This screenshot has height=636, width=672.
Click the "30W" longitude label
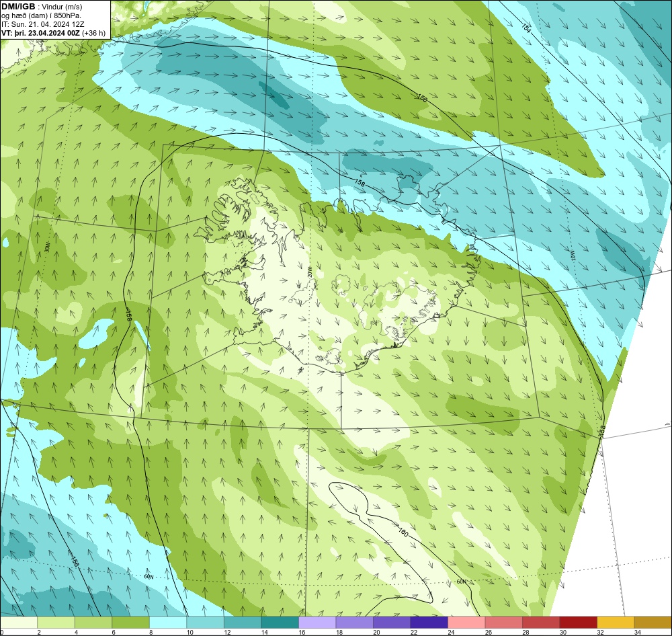47,246
